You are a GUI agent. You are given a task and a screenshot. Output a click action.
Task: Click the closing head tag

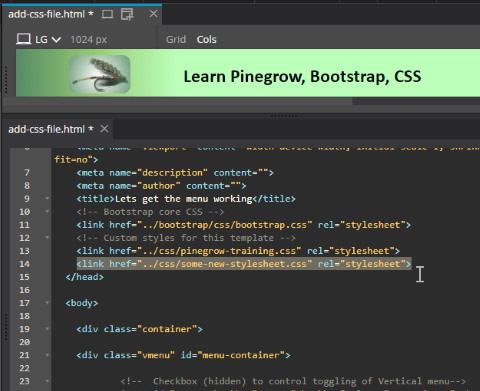tap(85, 277)
